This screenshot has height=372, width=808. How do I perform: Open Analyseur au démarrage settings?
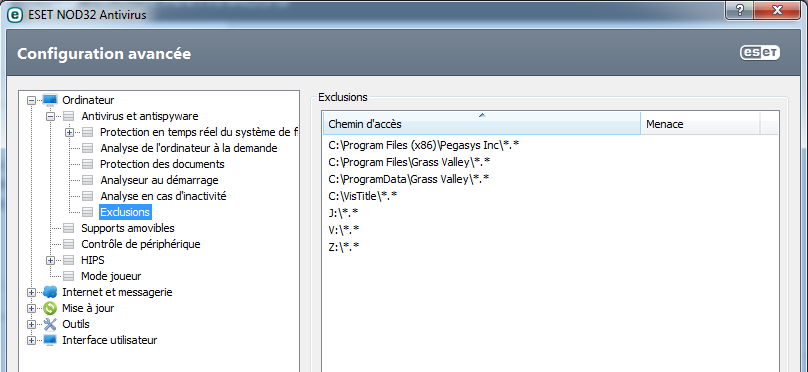[x=159, y=180]
